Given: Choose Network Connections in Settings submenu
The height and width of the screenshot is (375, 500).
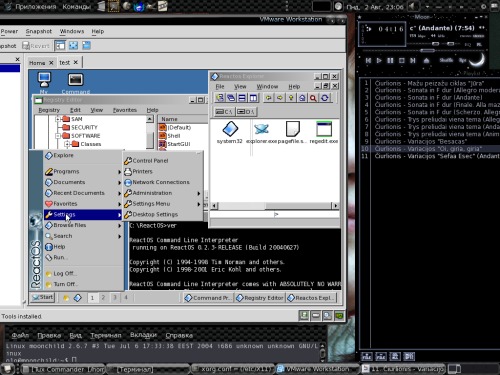Looking at the screenshot, I should tap(163, 182).
